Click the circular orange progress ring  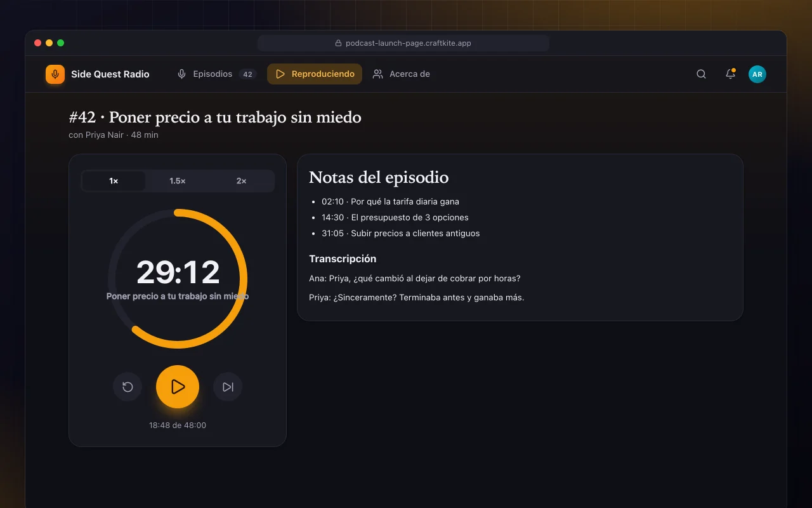[x=178, y=279]
